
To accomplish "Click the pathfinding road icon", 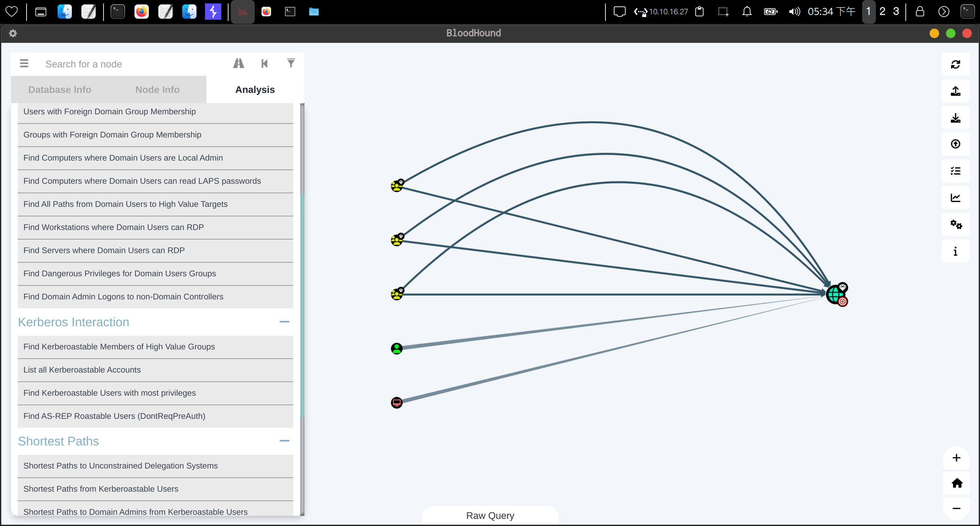I will 239,64.
